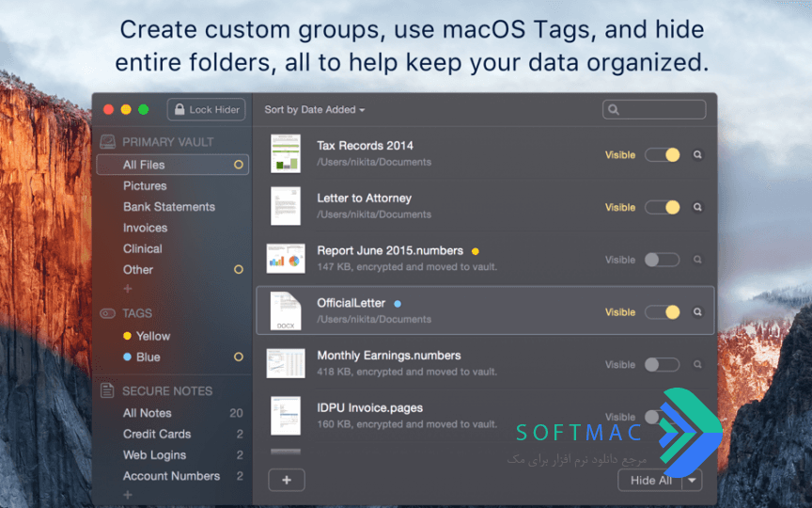The height and width of the screenshot is (508, 812).
Task: Select the Monthly Earnings.numbers file name
Action: (x=389, y=356)
